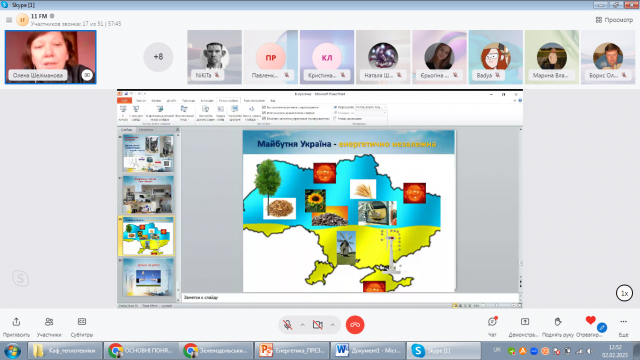
Task: Click the Skype Invite (Пригласить) icon
Action: pos(16,322)
